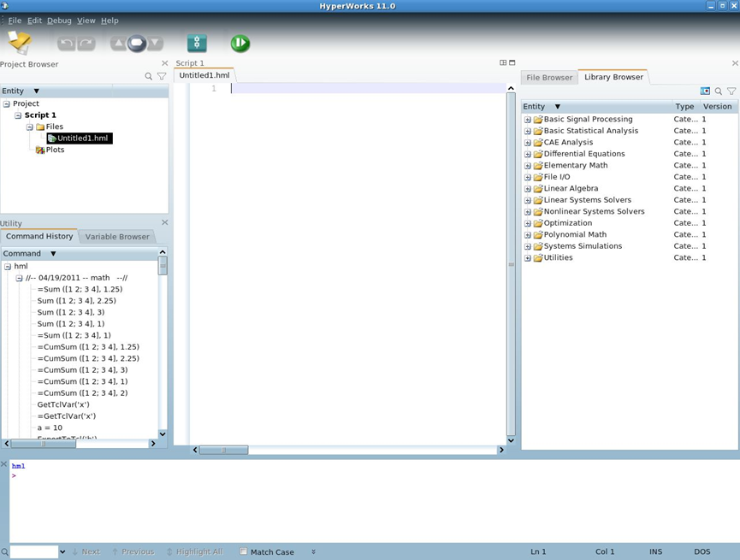Collapse the Script 1 tree node
Screen dimensions: 740x560
(18, 115)
